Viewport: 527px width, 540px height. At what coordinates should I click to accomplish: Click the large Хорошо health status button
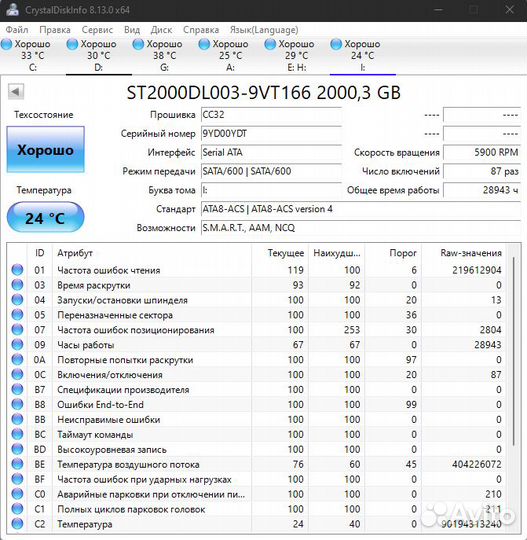(x=45, y=149)
